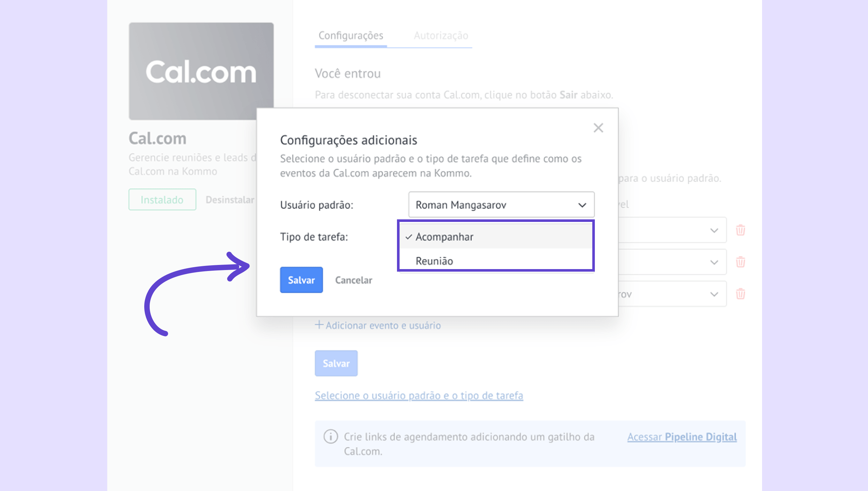The height and width of the screenshot is (491, 868).
Task: Click the plus icon to add event
Action: click(x=319, y=325)
